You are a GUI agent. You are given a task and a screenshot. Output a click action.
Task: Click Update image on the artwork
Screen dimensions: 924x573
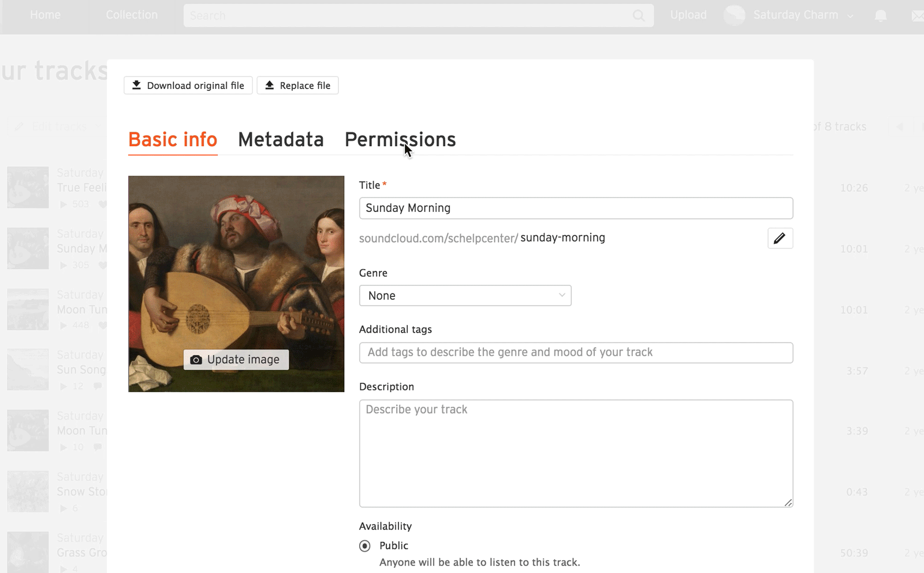(236, 359)
